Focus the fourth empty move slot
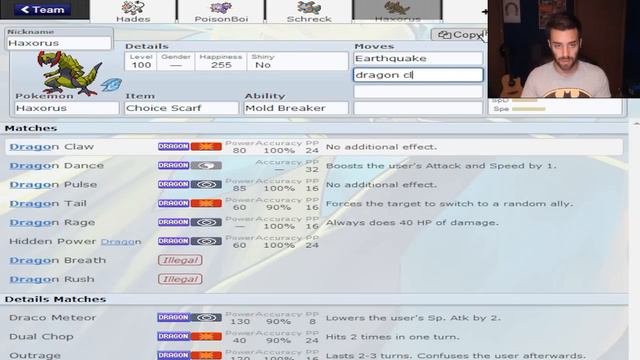The width and height of the screenshot is (640, 360). tap(418, 108)
